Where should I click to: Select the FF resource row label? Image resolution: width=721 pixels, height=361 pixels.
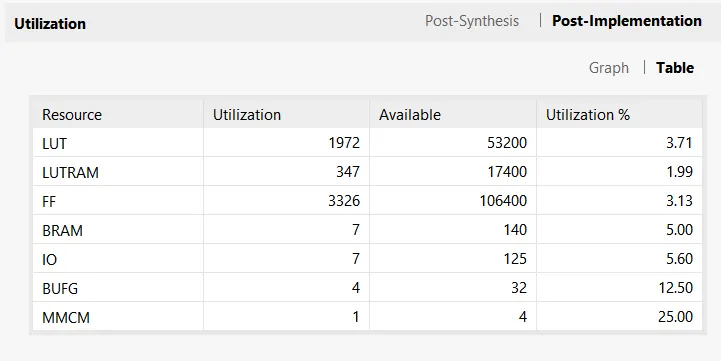49,201
